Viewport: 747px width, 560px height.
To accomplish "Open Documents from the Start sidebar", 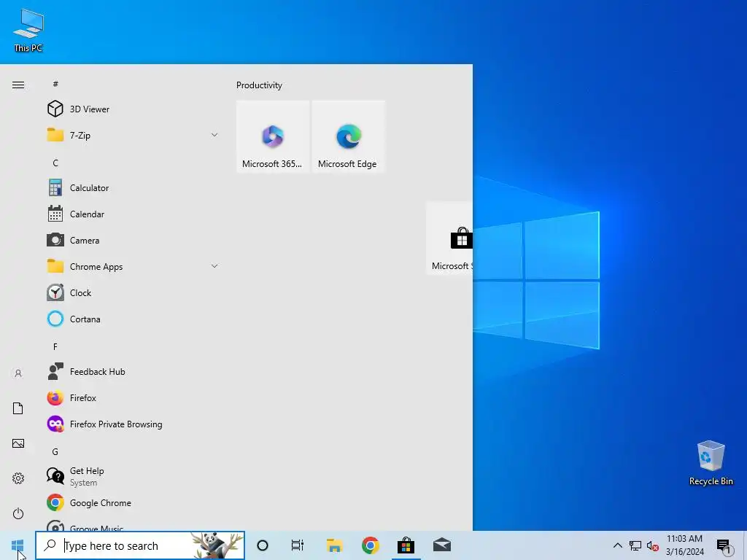I will pyautogui.click(x=18, y=408).
